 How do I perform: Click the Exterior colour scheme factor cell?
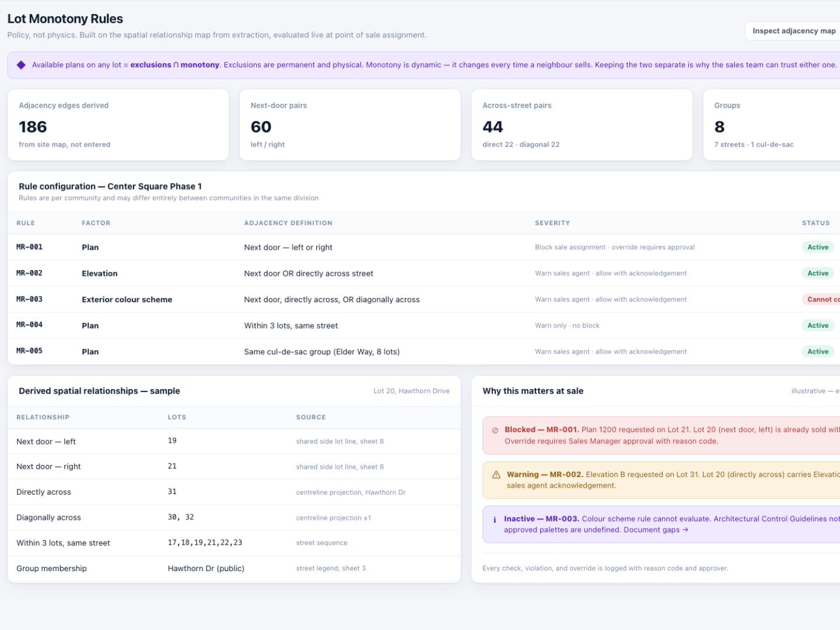click(x=127, y=300)
